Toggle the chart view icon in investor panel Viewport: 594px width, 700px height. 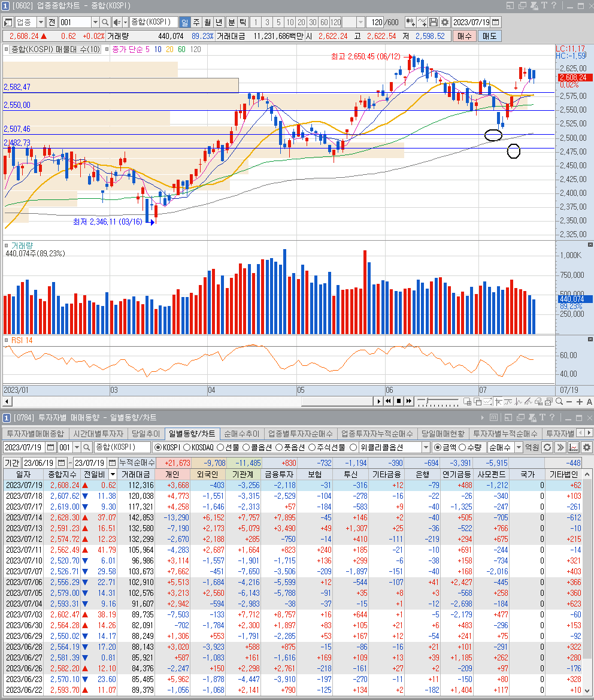[x=574, y=447]
